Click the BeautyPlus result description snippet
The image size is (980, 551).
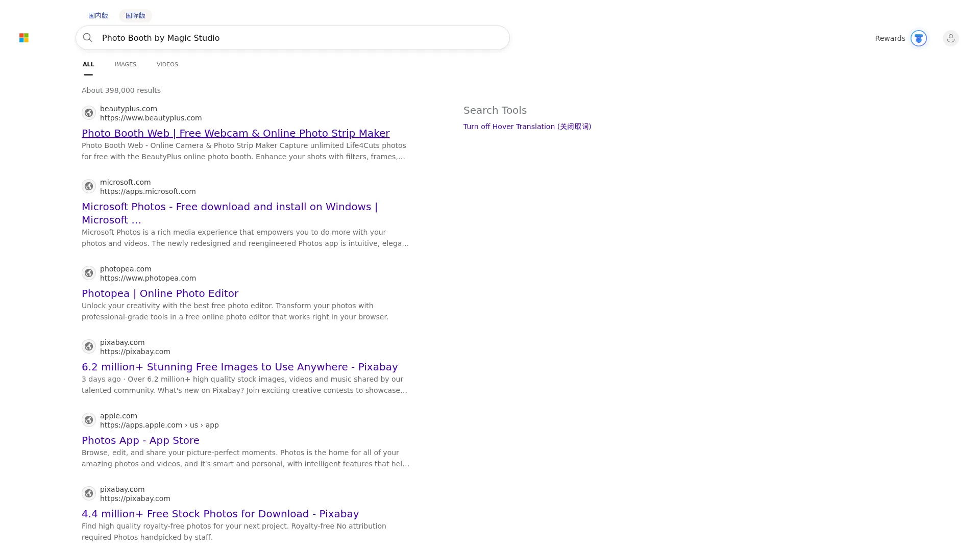point(244,151)
